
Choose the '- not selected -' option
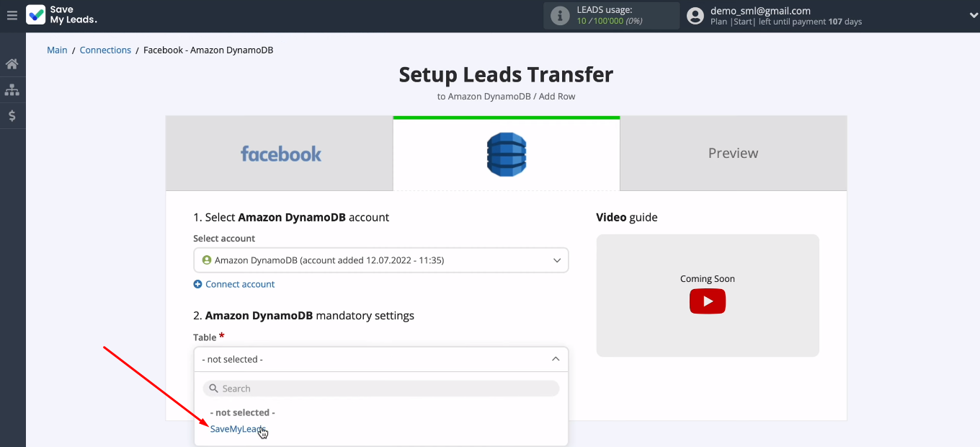point(242,412)
